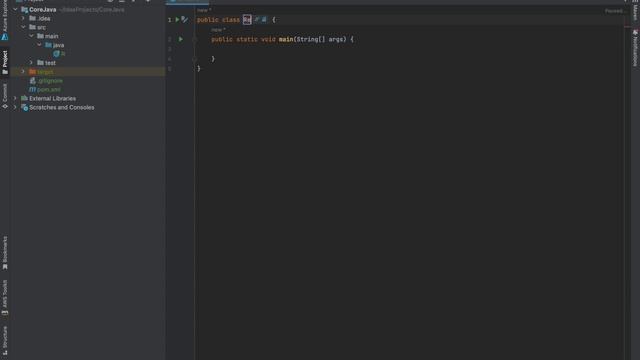Click the main method name

[286, 39]
